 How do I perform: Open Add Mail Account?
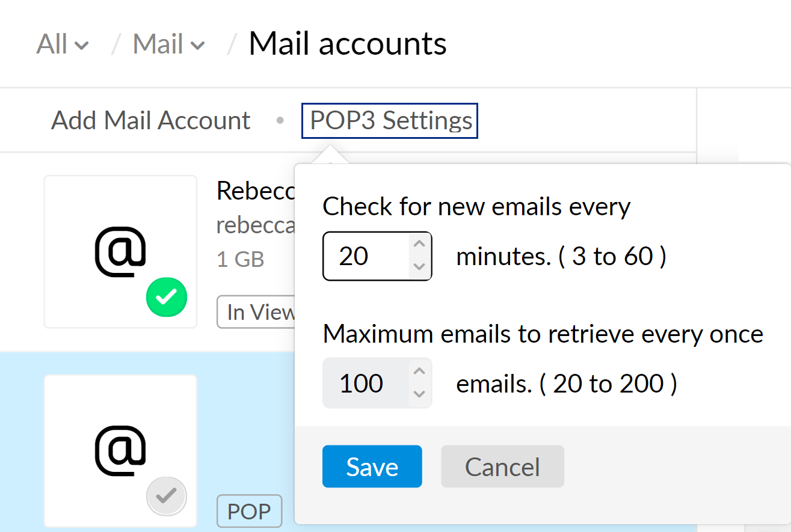click(150, 120)
